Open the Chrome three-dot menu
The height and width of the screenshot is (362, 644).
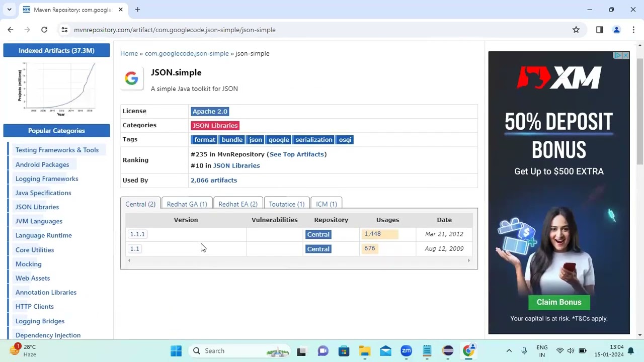pos(633,30)
